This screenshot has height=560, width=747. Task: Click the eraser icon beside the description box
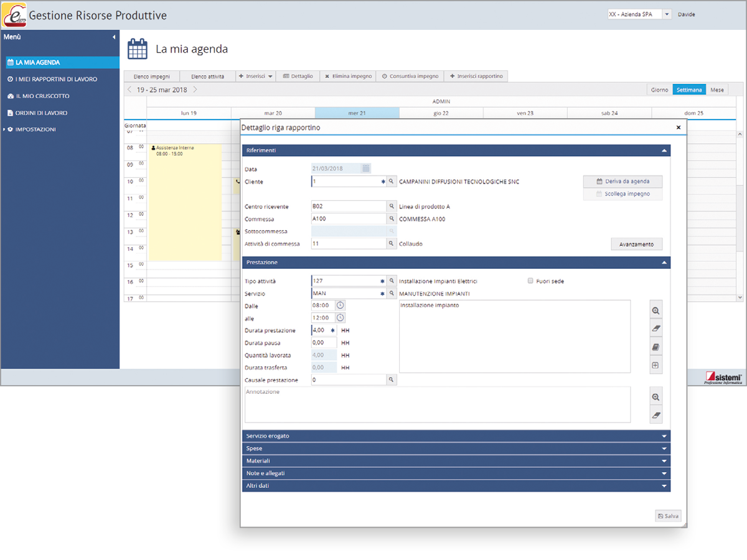coord(655,329)
